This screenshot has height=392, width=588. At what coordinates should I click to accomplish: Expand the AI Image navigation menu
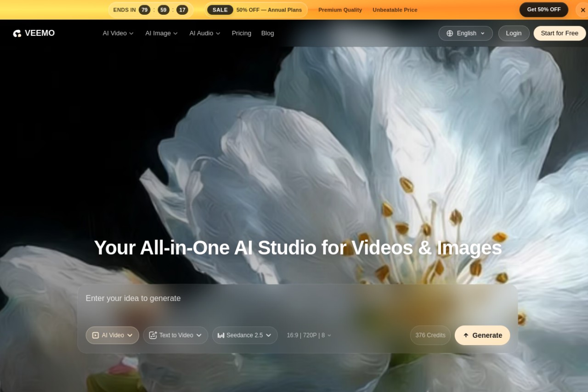point(161,33)
